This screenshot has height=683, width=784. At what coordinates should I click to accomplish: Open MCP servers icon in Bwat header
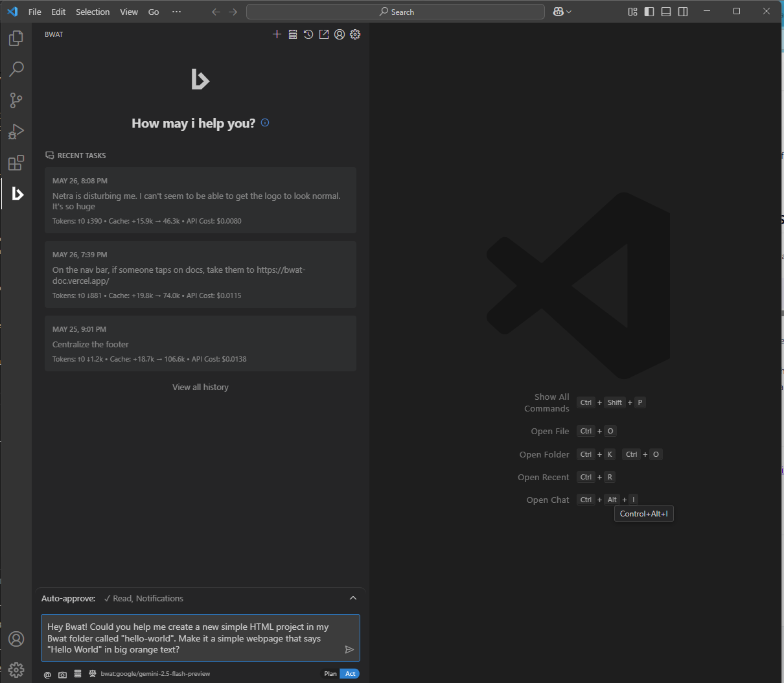293,34
